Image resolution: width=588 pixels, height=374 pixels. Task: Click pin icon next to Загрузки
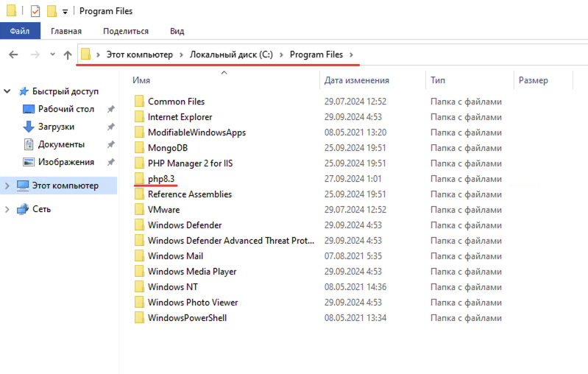click(110, 127)
